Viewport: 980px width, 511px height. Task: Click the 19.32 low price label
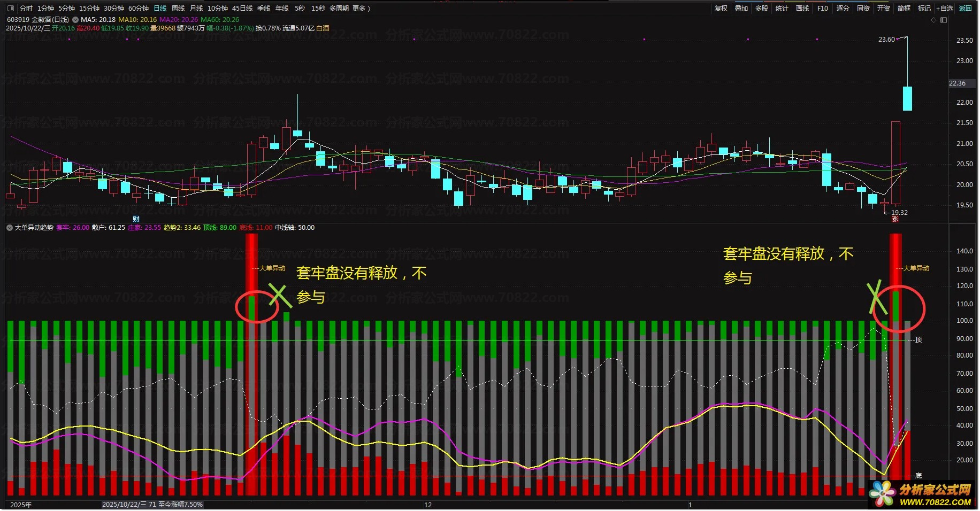point(899,213)
